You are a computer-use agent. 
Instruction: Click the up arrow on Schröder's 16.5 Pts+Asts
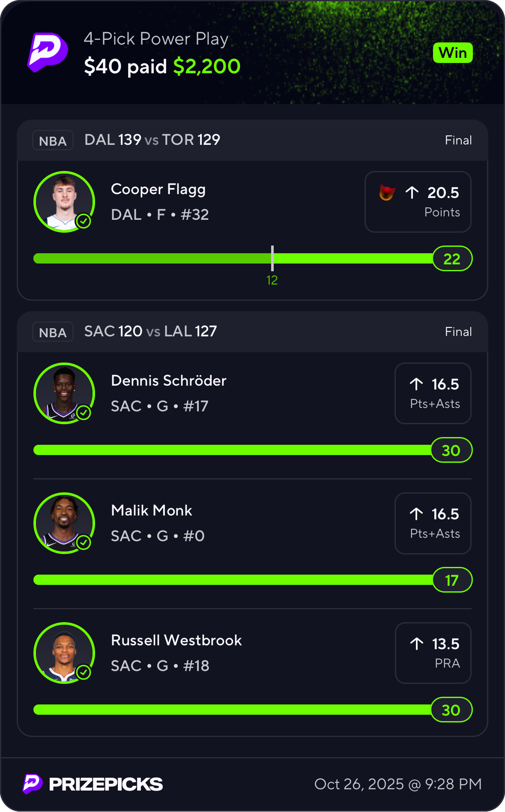pyautogui.click(x=416, y=384)
